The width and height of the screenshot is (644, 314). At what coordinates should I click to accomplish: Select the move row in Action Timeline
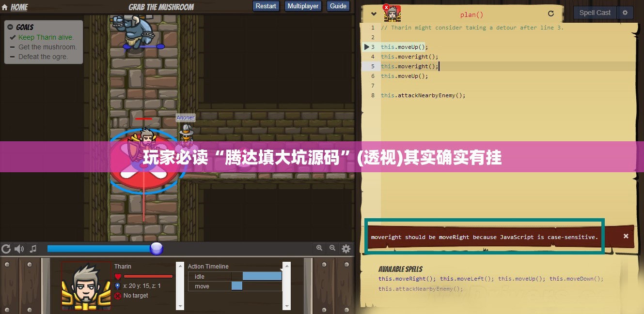tap(235, 286)
